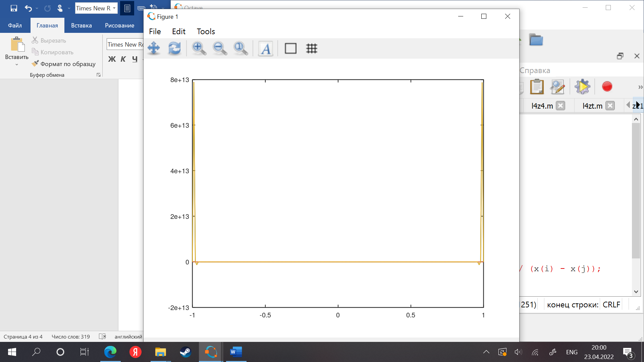Select the Insert Text tool
Viewport: 644px width, 362px height.
click(x=266, y=48)
